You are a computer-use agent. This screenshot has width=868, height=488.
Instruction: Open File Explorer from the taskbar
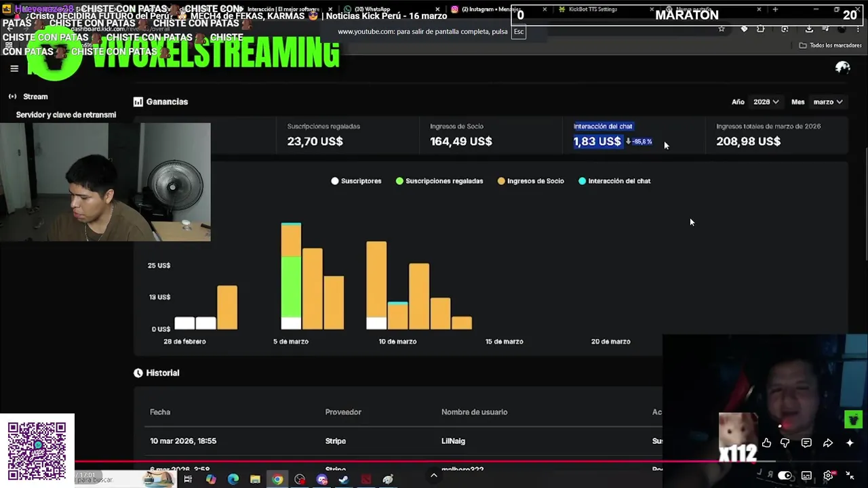click(x=255, y=480)
